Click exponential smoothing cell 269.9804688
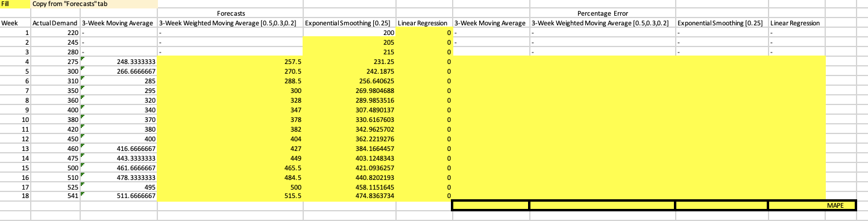This screenshot has width=868, height=221. (350, 90)
